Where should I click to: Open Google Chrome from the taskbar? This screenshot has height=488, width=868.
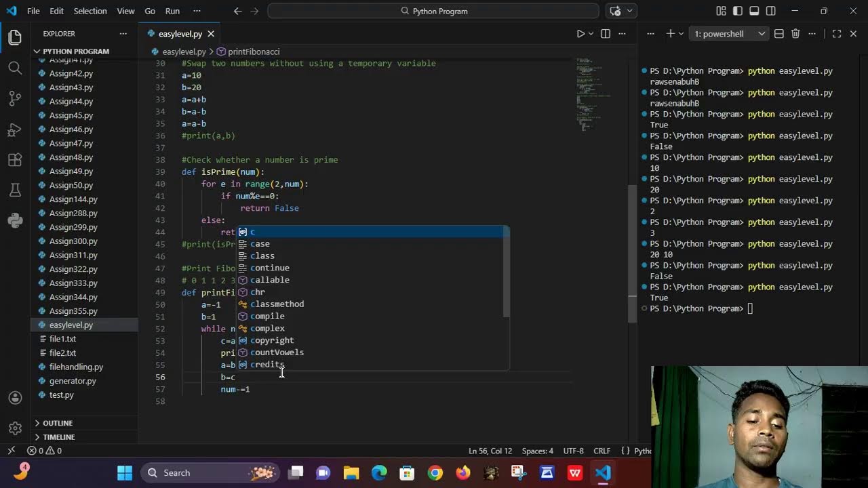(435, 473)
